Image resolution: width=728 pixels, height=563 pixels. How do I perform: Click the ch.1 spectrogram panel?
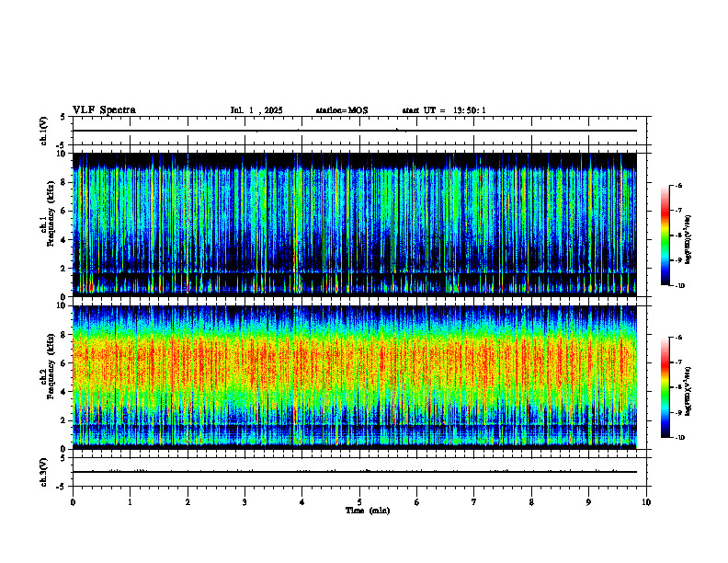tap(355, 224)
